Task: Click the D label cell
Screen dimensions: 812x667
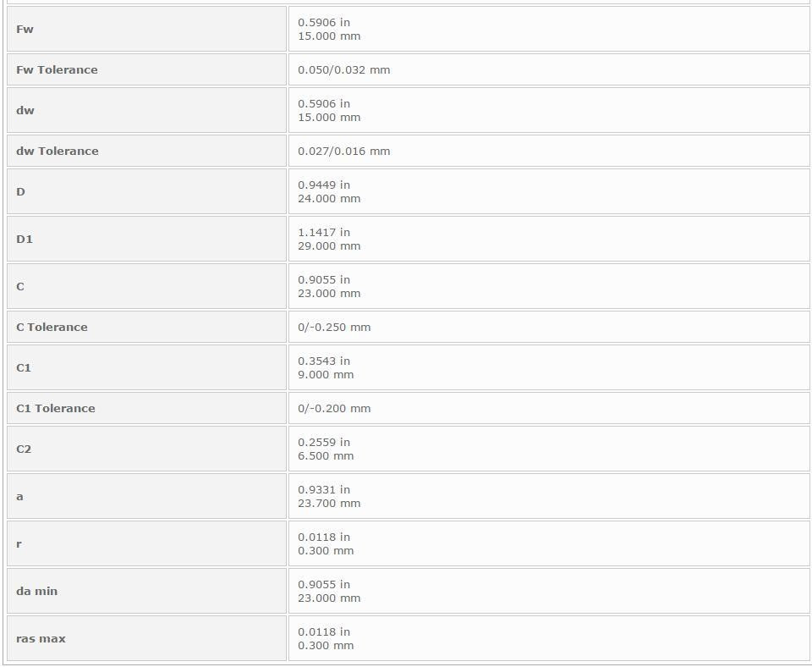Action: pyautogui.click(x=146, y=192)
